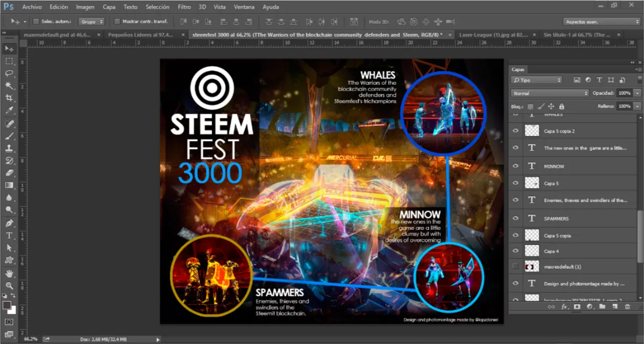Open the Edición menu
644x344 pixels.
pyautogui.click(x=59, y=7)
